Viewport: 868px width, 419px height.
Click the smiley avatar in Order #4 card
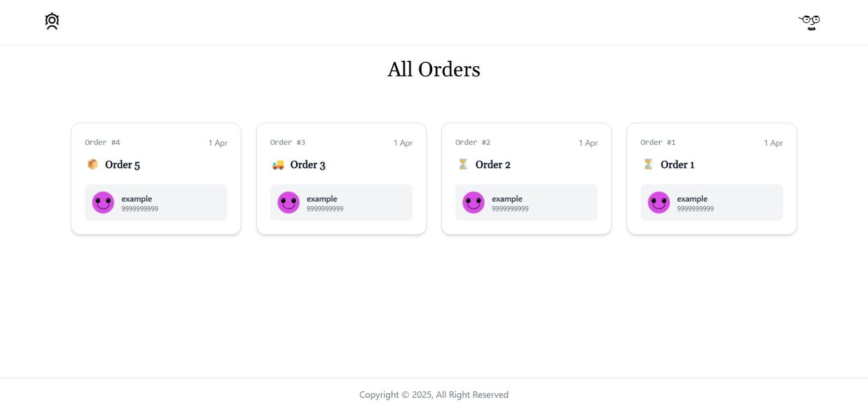(x=103, y=203)
